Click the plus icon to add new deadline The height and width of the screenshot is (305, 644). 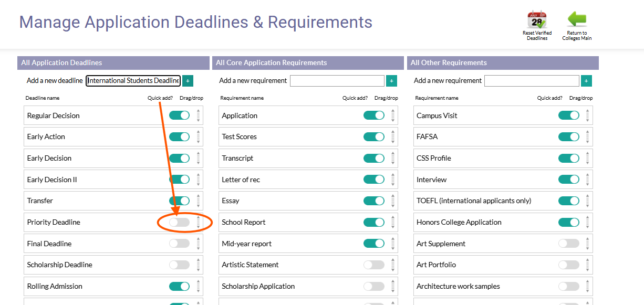[188, 81]
